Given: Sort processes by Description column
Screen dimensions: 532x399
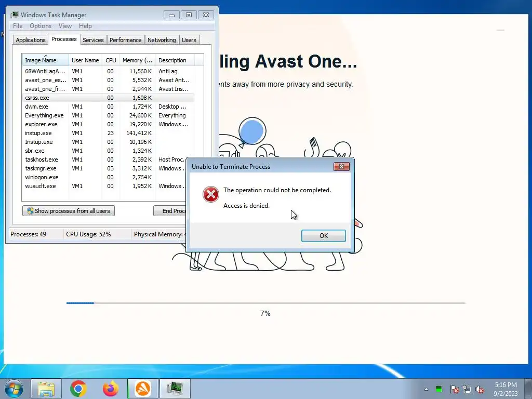Looking at the screenshot, I should (175, 60).
